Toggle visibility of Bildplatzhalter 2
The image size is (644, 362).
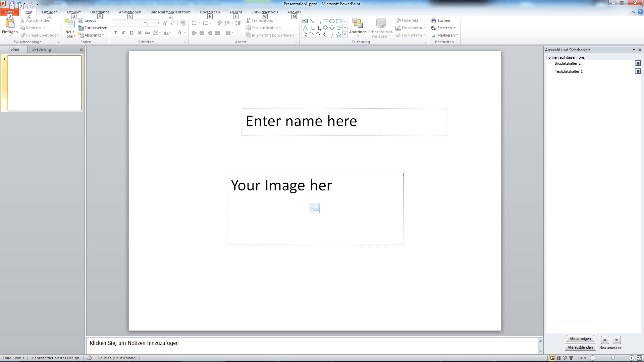tap(638, 63)
